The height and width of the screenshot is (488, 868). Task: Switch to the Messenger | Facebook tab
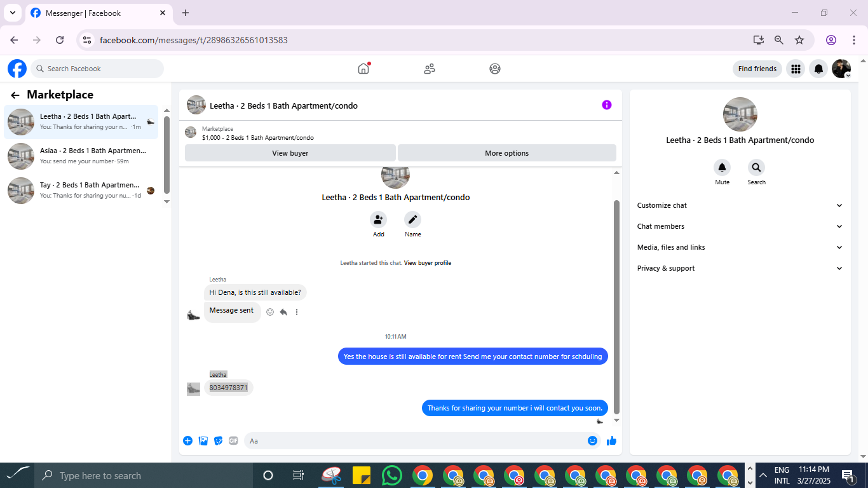[98, 13]
